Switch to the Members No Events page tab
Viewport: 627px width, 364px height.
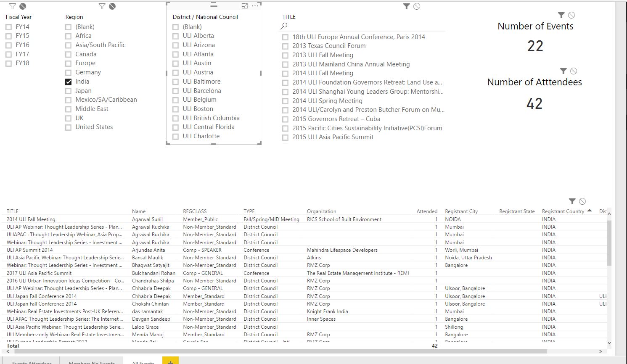(x=92, y=361)
